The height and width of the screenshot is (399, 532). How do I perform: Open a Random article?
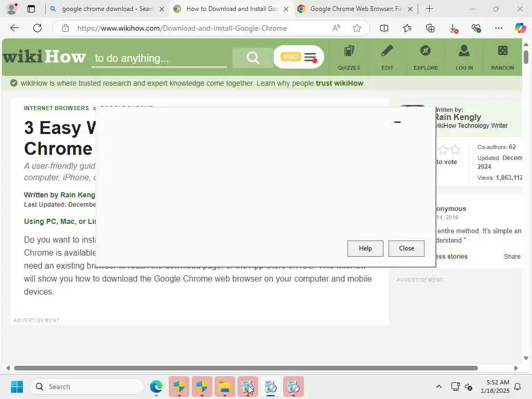(502, 58)
